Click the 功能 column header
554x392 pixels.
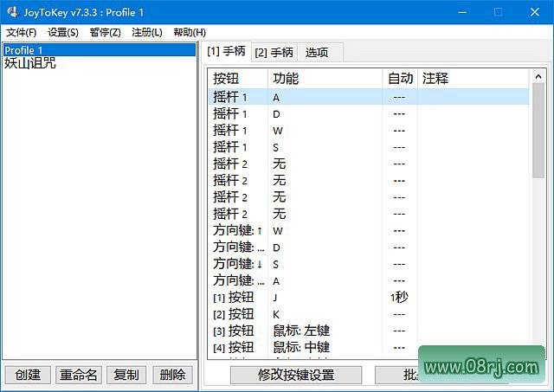[x=325, y=79]
